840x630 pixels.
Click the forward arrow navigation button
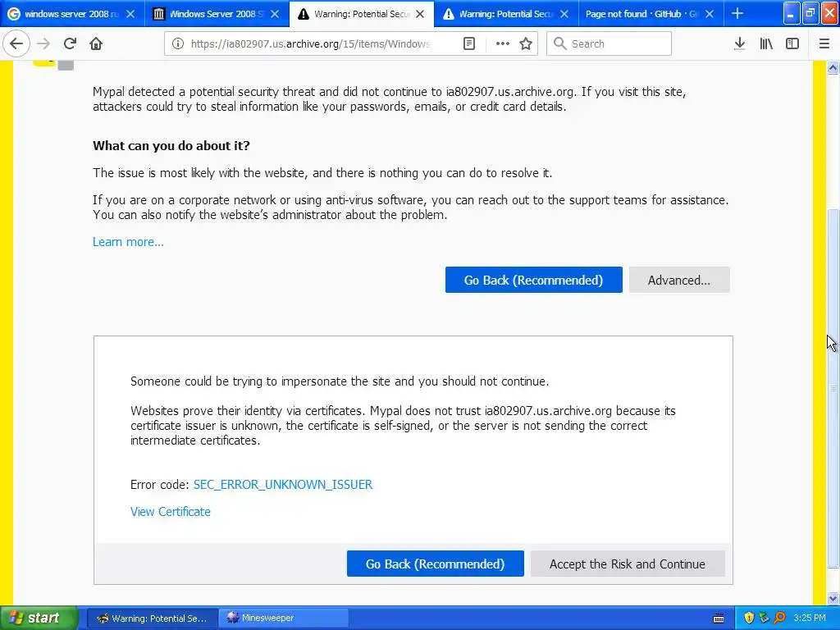pos(44,43)
